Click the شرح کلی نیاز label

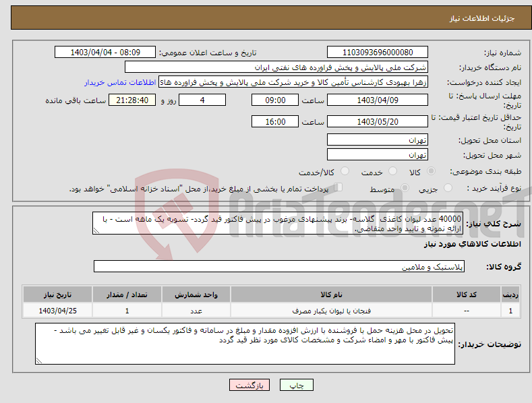click(x=494, y=224)
